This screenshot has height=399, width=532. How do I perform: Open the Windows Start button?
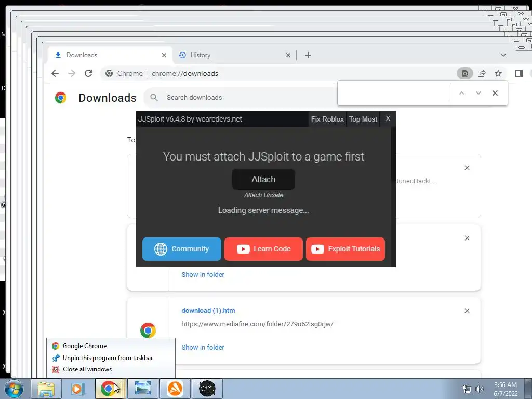coord(14,389)
